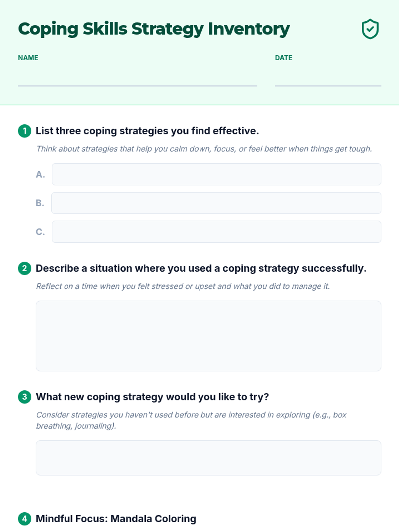
Task: Click the successful coping situation text area
Action: tap(208, 336)
